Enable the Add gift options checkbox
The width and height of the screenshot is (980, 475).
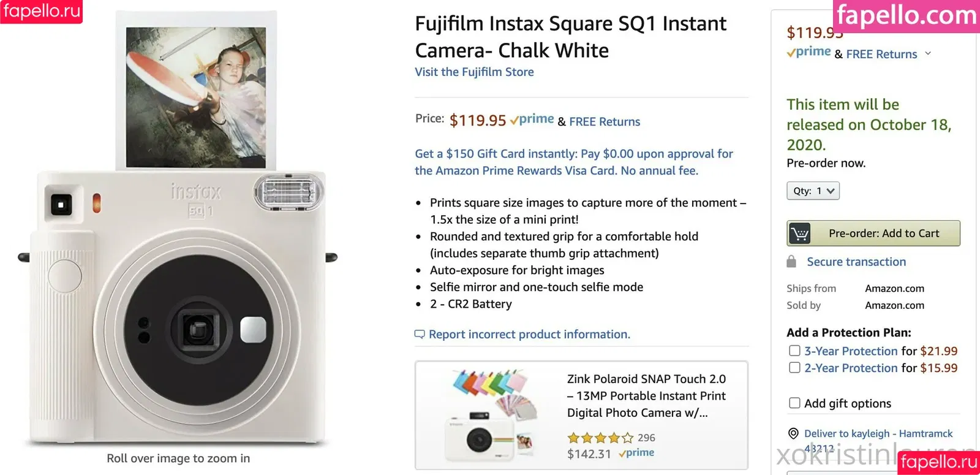(x=794, y=403)
